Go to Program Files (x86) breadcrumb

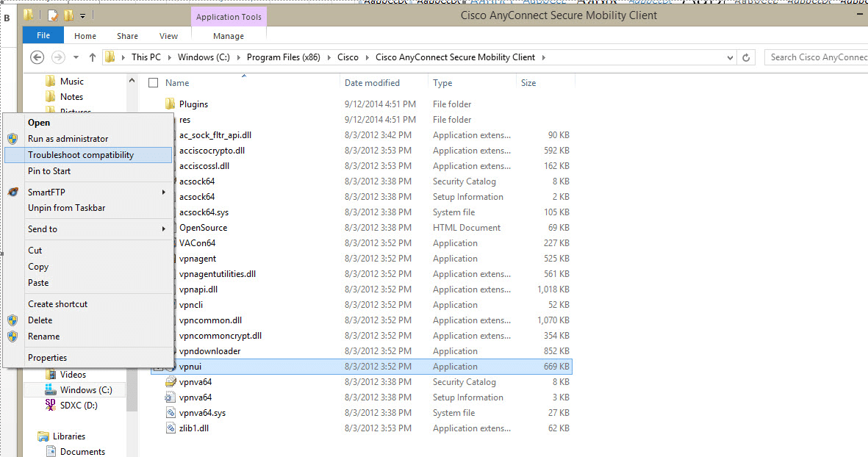[284, 57]
